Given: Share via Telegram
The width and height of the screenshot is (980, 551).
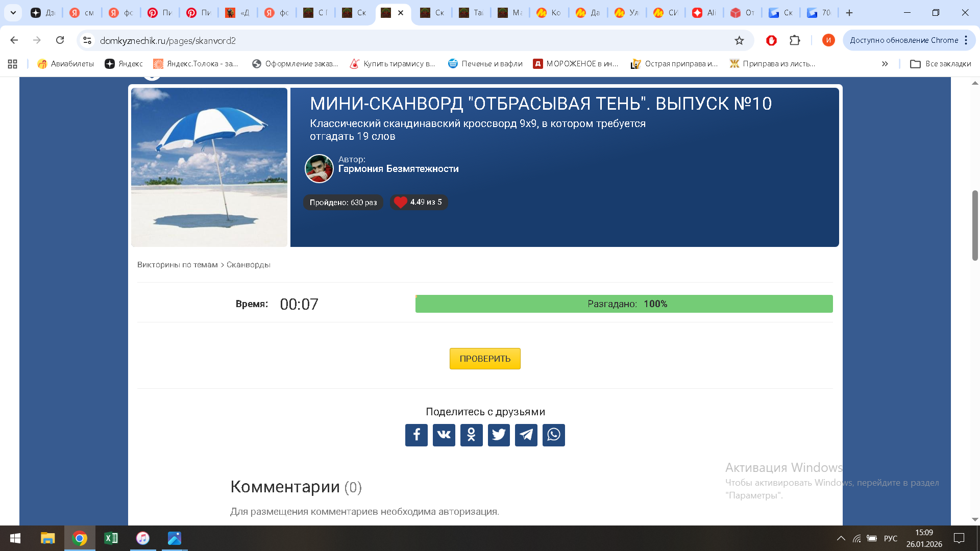Looking at the screenshot, I should pos(526,435).
